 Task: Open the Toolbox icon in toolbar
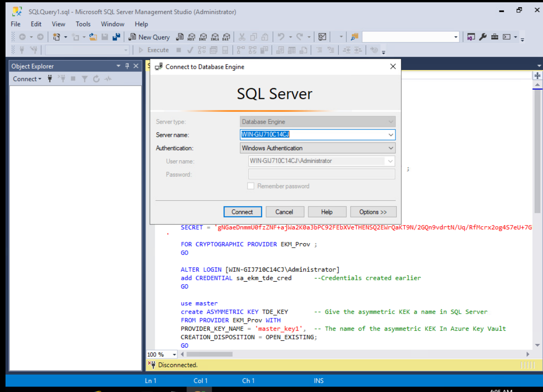pos(494,37)
